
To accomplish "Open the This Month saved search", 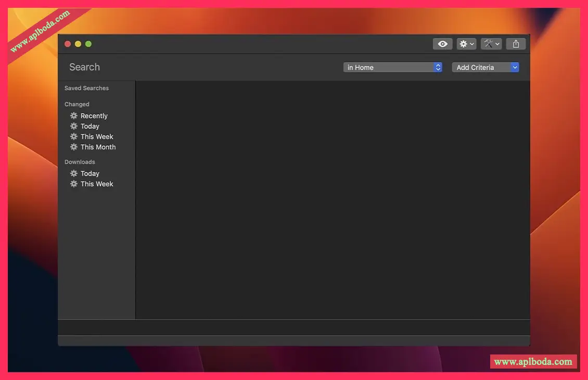I will pyautogui.click(x=98, y=147).
